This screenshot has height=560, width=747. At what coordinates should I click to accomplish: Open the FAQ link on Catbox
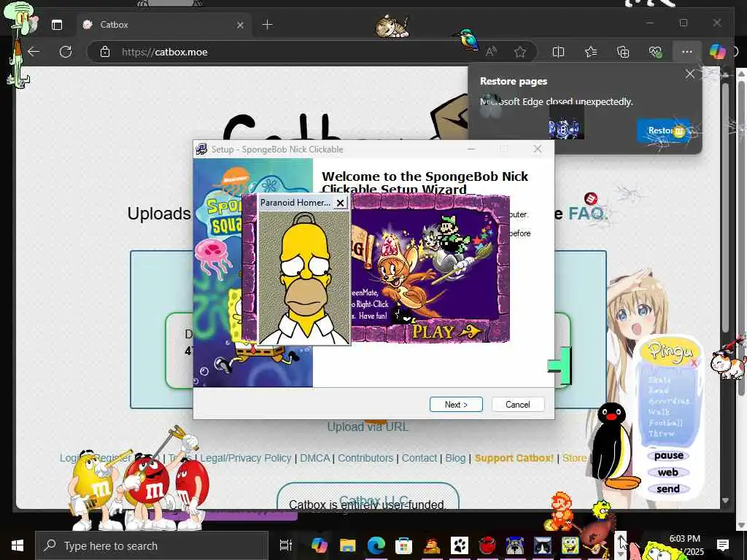(587, 214)
